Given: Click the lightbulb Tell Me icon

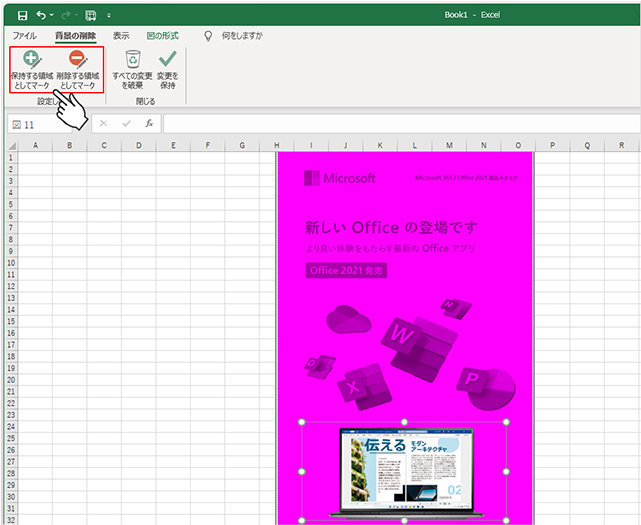Looking at the screenshot, I should pyautogui.click(x=208, y=36).
